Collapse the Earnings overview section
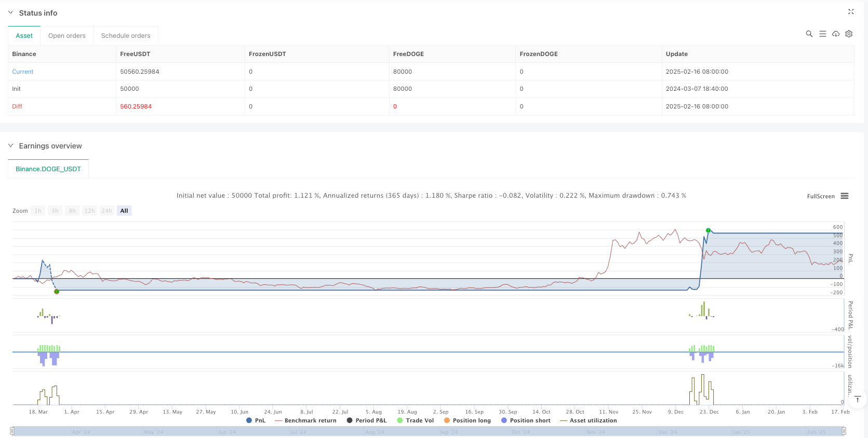 [10, 146]
